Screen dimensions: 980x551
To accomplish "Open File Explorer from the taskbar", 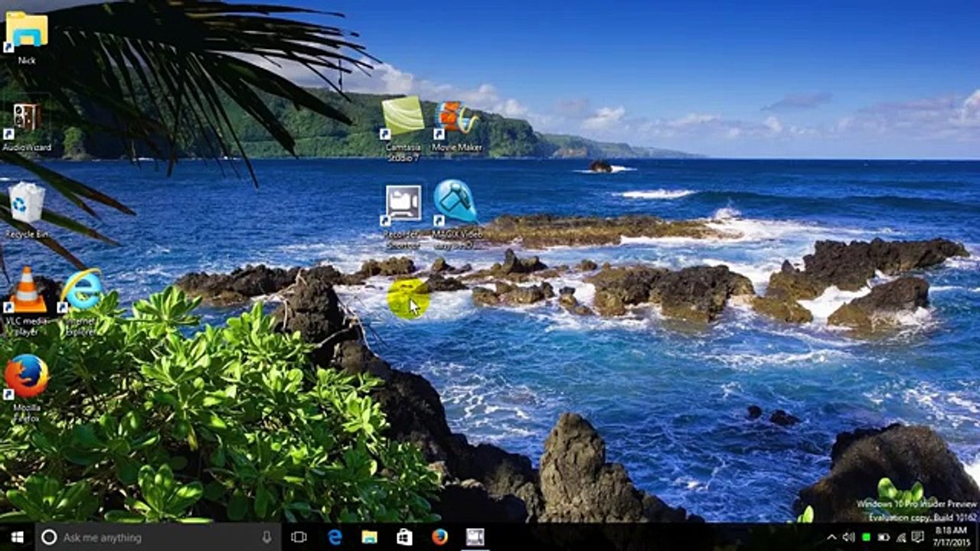I will (370, 536).
